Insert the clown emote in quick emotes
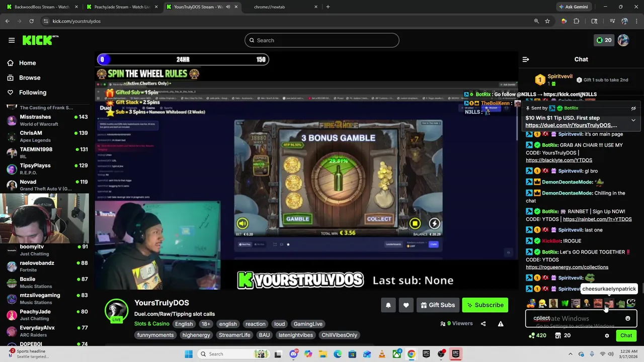The image size is (644, 362). coord(531,303)
